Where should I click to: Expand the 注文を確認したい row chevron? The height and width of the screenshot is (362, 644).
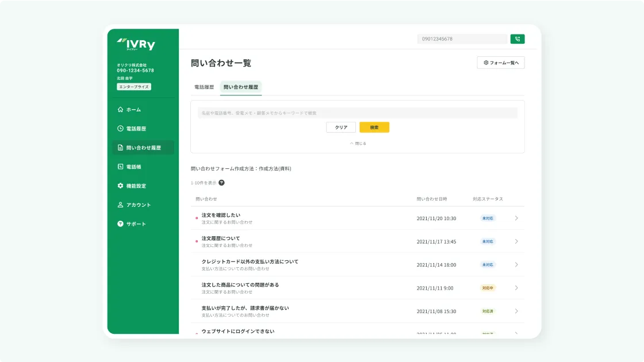click(x=516, y=218)
